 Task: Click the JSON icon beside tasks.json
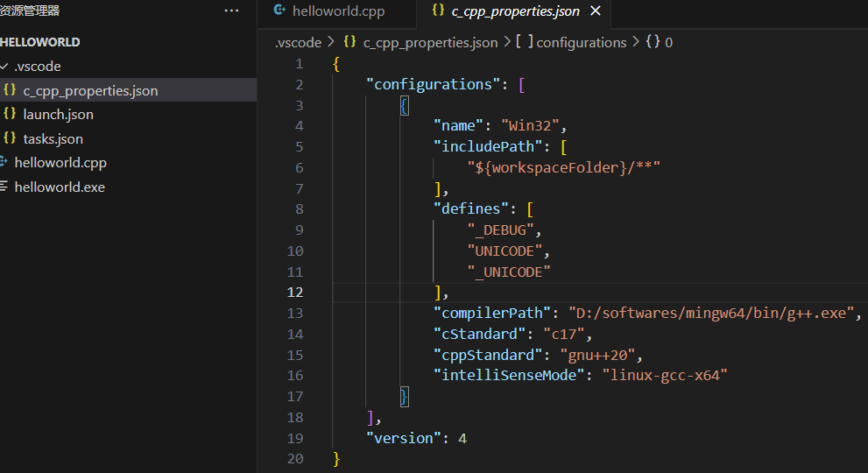(x=10, y=138)
